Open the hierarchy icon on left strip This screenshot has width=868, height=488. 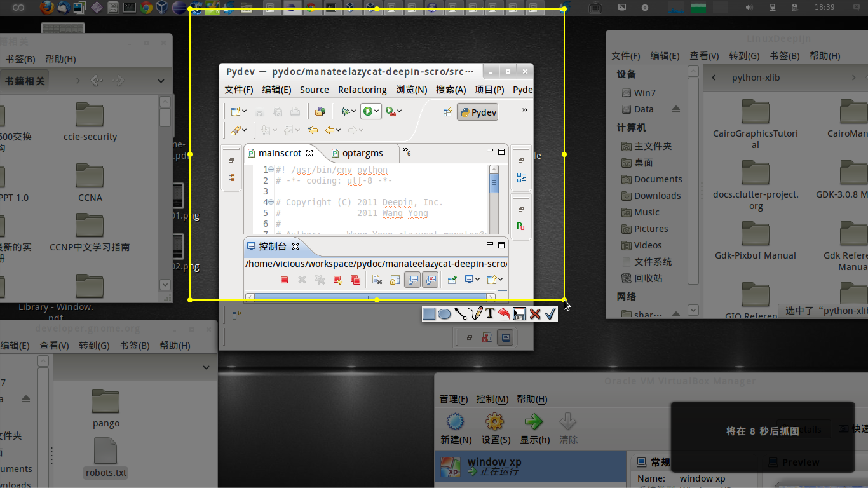(x=231, y=178)
